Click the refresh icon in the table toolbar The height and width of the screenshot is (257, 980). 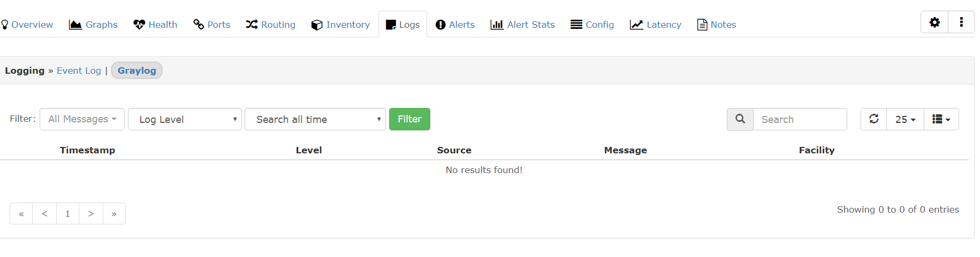[x=874, y=119]
